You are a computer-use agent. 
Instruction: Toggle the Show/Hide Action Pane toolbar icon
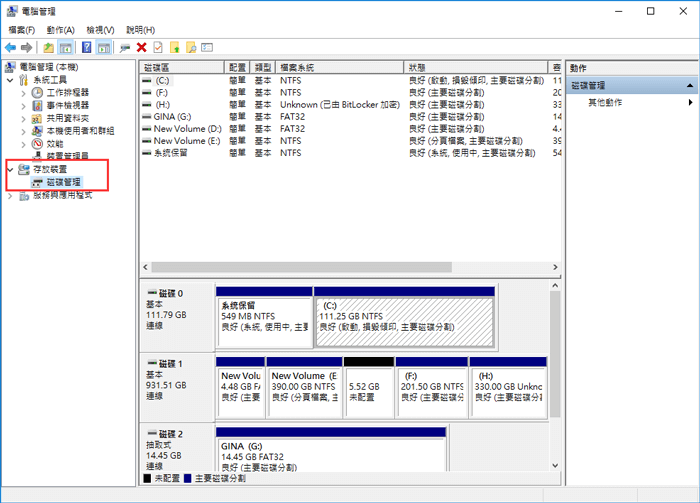[x=104, y=47]
